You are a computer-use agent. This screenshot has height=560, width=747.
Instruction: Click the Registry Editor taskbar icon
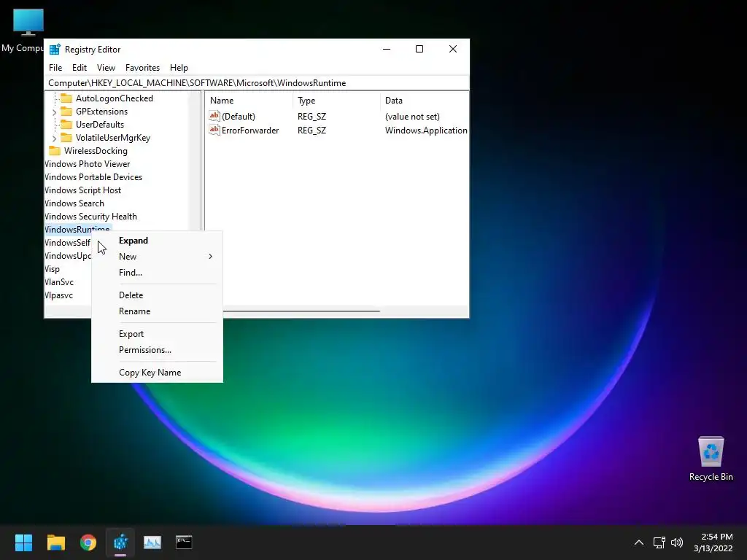pyautogui.click(x=120, y=542)
